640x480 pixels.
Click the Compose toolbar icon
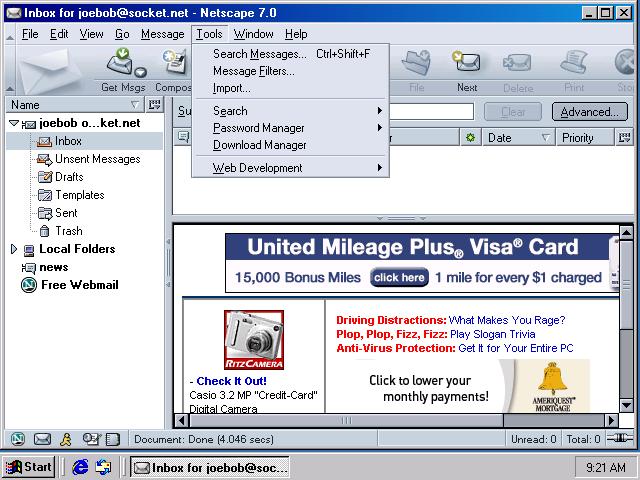176,62
